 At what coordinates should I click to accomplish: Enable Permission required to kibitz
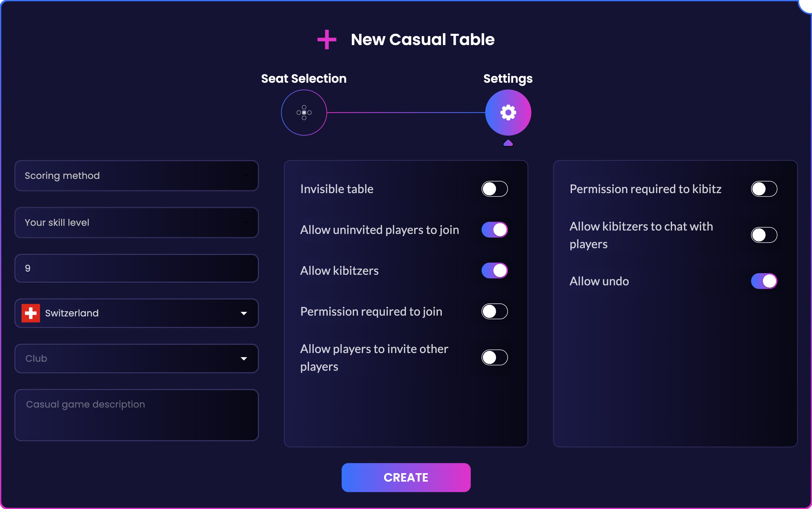click(x=764, y=189)
